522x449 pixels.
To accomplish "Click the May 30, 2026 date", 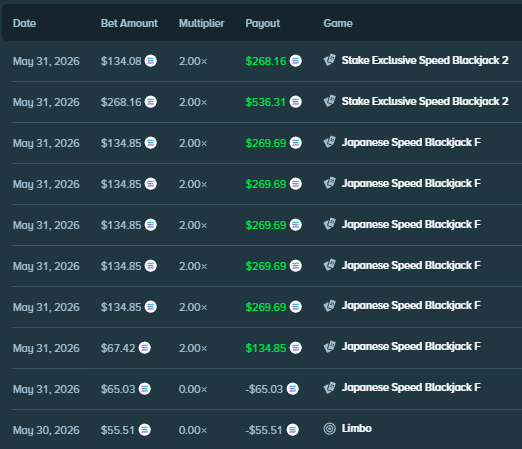I will tap(46, 430).
